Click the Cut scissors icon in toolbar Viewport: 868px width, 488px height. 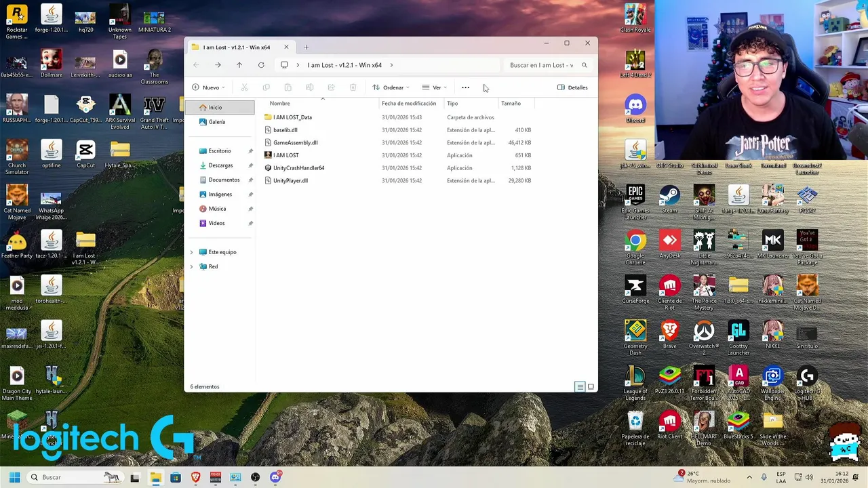pos(245,87)
